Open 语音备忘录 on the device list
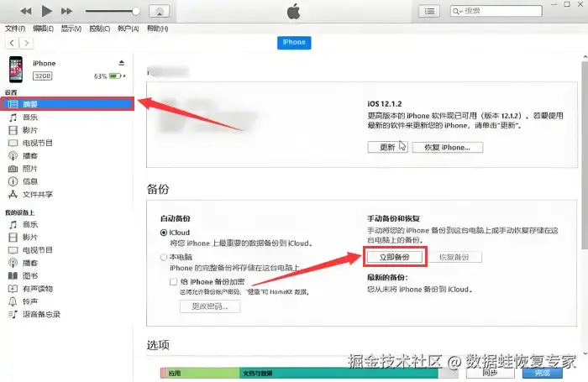Screen dimensions: 588x382 tap(41, 314)
